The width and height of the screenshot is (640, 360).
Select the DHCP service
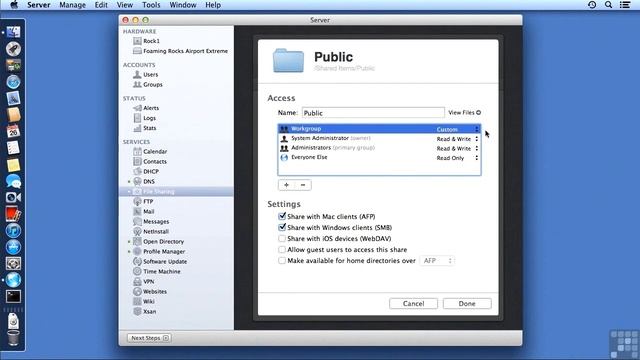tap(146, 171)
